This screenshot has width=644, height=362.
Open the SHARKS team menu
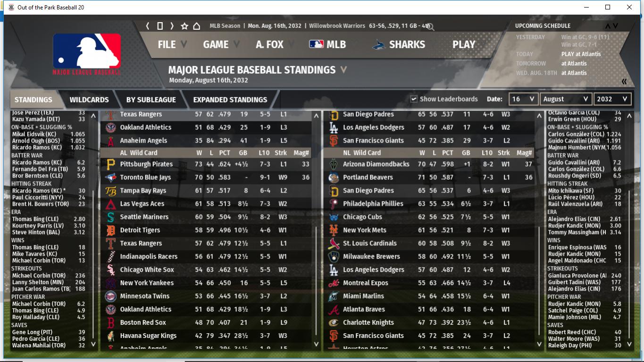coord(398,44)
